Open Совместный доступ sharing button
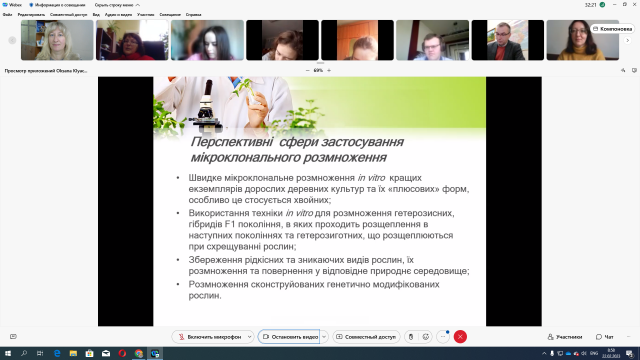 pyautogui.click(x=366, y=337)
